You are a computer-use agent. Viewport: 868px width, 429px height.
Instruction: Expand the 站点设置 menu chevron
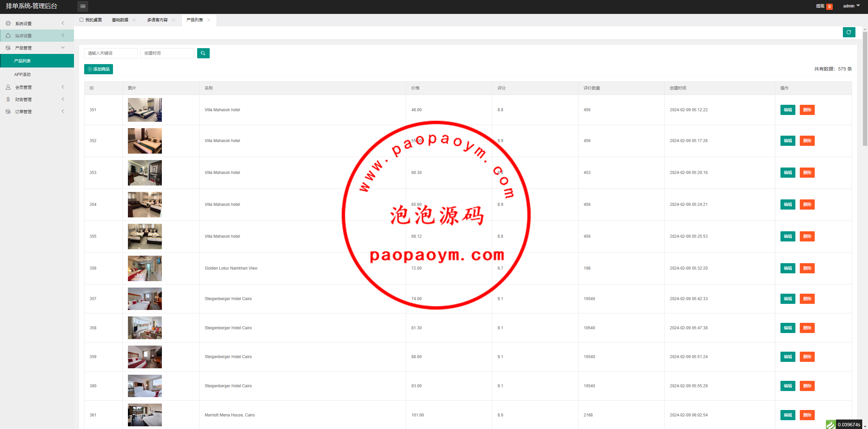pos(63,35)
